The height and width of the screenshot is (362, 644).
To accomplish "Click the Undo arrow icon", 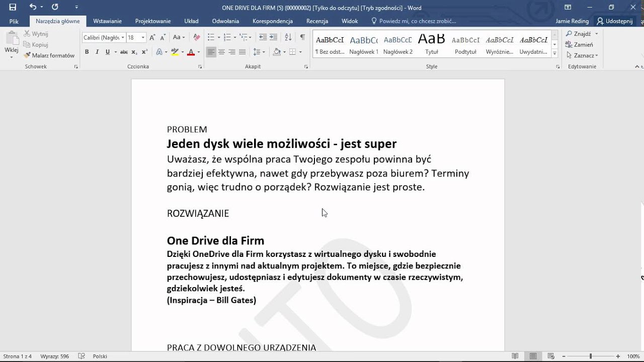I will click(33, 7).
